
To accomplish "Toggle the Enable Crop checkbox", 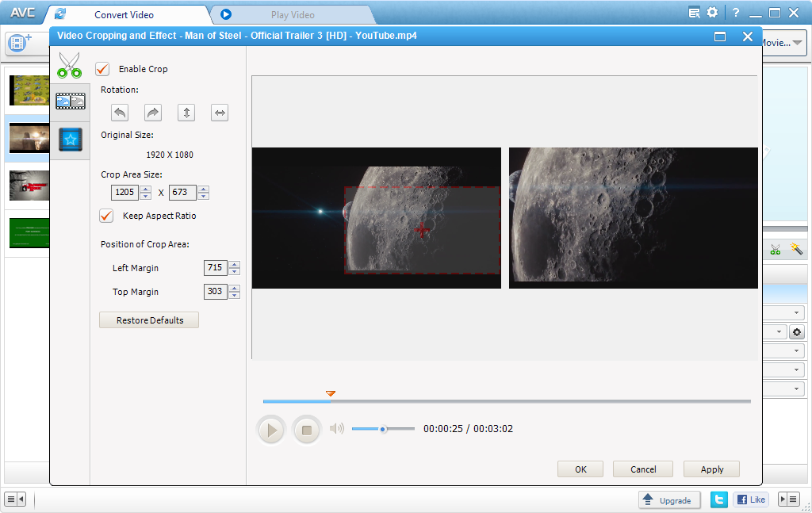I will [102, 69].
